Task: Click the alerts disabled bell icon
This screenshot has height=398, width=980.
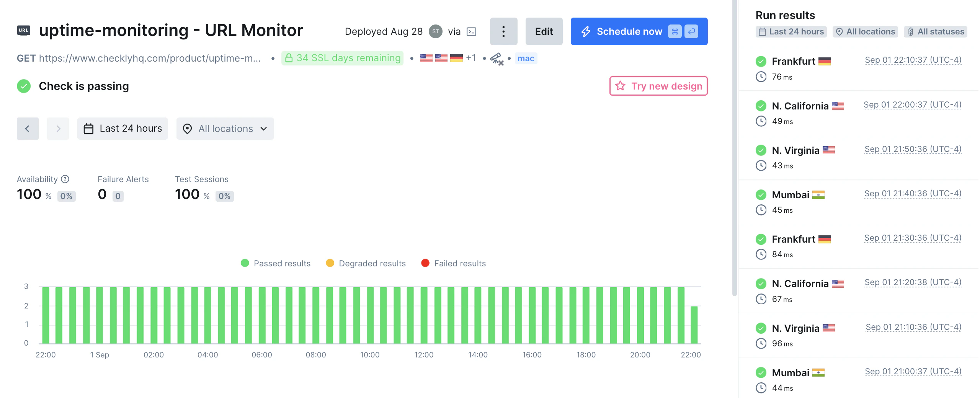Action: (496, 59)
